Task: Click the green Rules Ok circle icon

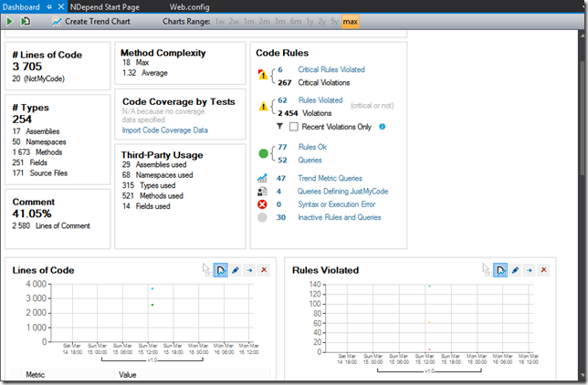Action: tap(263, 153)
